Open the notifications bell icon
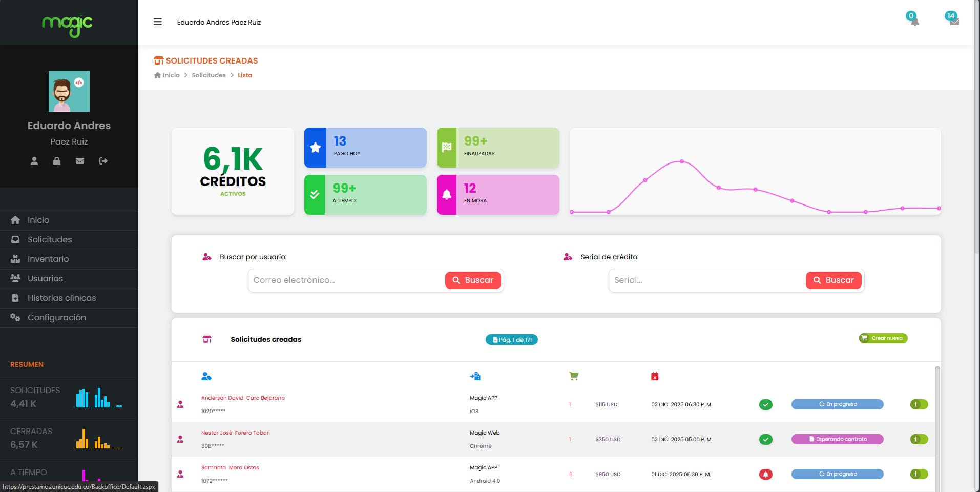This screenshot has width=980, height=492. pos(914,22)
